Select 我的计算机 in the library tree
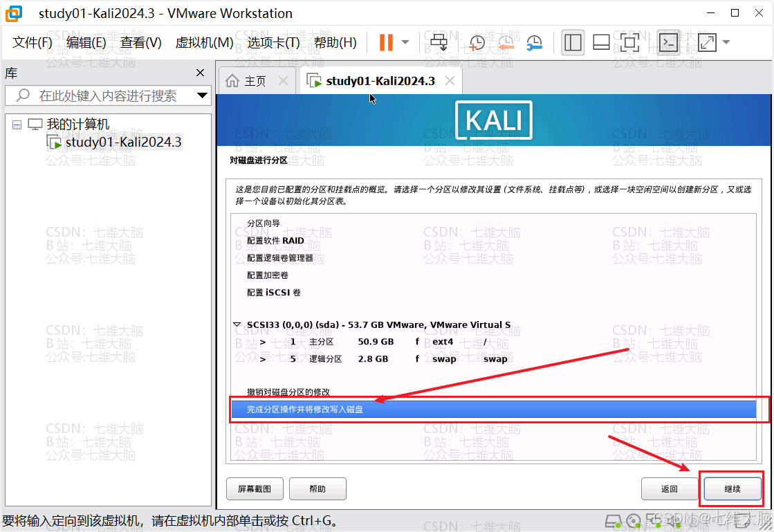The height and width of the screenshot is (532, 774). tap(78, 125)
